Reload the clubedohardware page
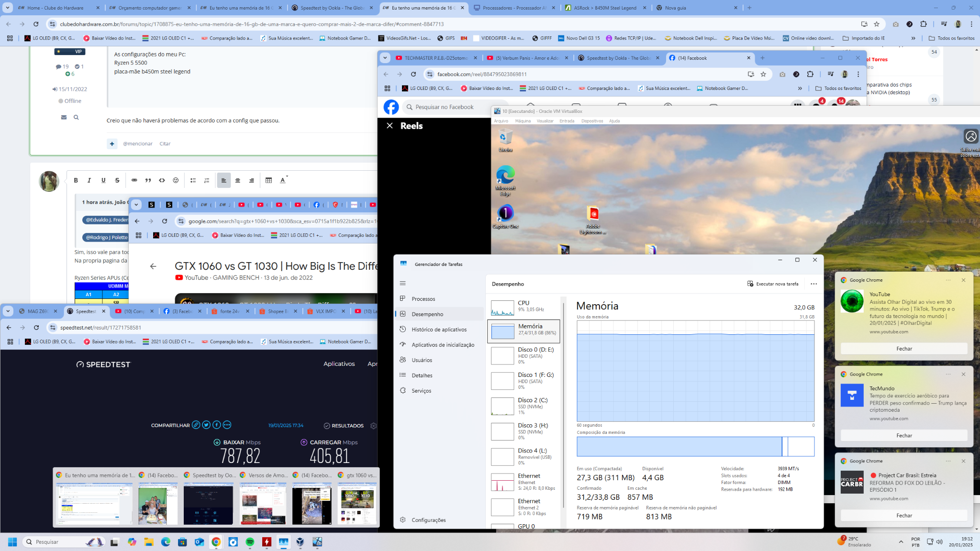The width and height of the screenshot is (980, 551). 36,24
